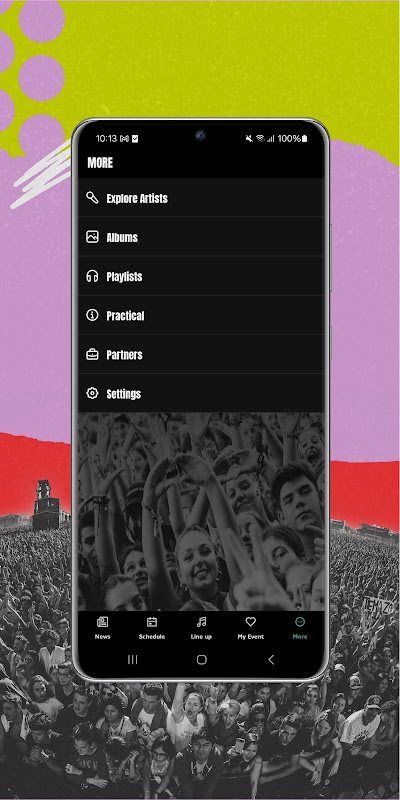Viewport: 400px width, 800px height.
Task: Open the Line up tab
Action: 201,628
